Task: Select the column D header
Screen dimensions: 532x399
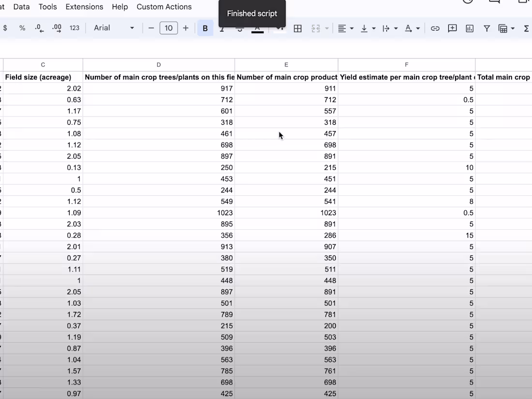Action: pos(159,64)
